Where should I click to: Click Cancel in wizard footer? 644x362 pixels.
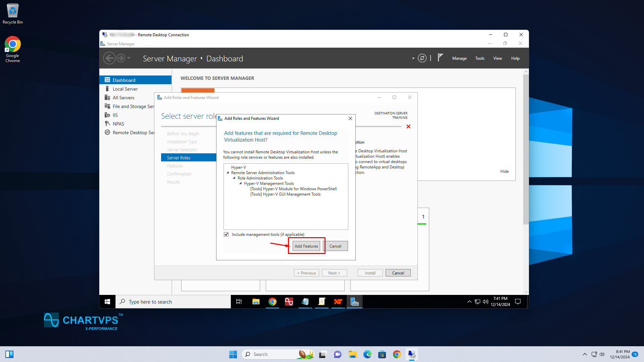(398, 273)
